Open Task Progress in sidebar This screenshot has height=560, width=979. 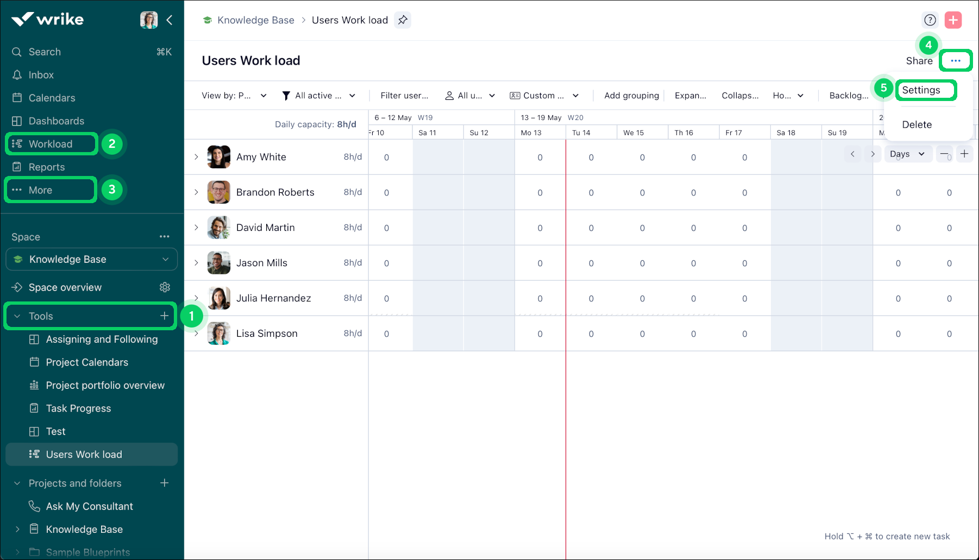(78, 408)
